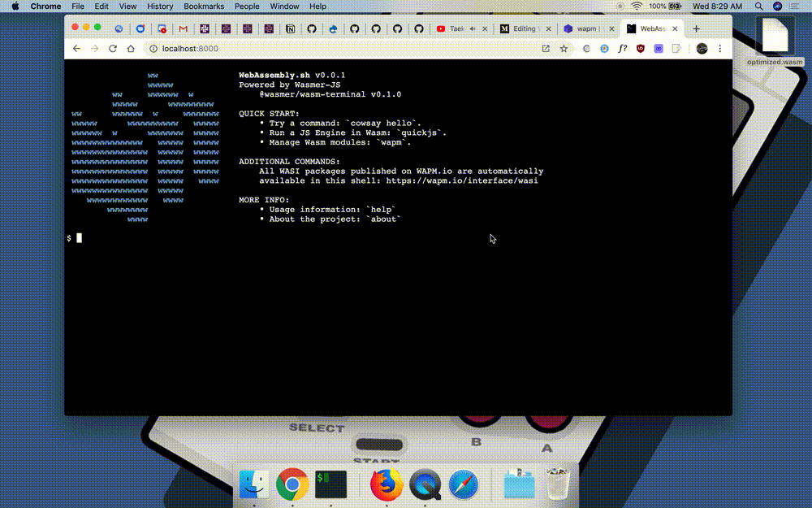Open the Apple menu
The width and height of the screenshot is (812, 508).
coord(15,7)
